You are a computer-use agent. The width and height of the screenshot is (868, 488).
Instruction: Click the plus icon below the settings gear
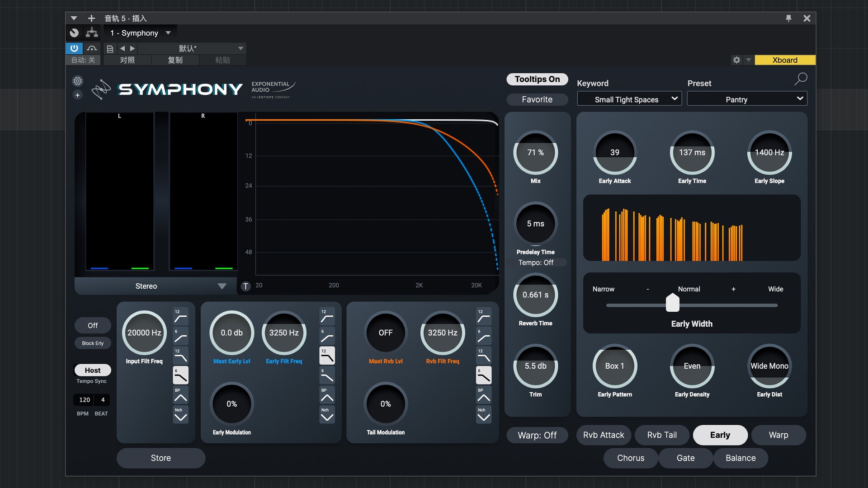77,95
